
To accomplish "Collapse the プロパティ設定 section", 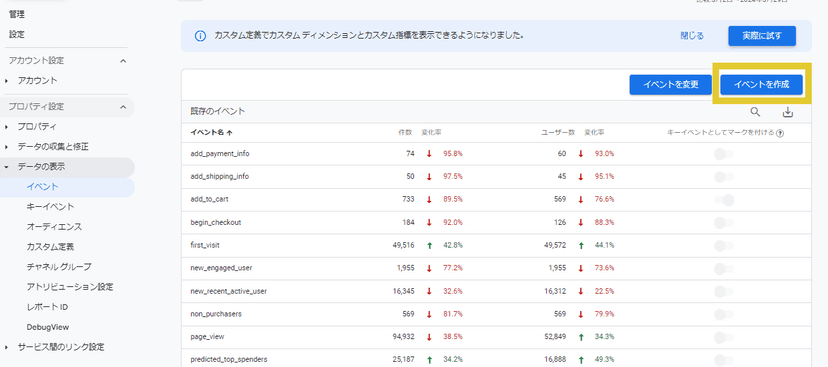I will 123,107.
